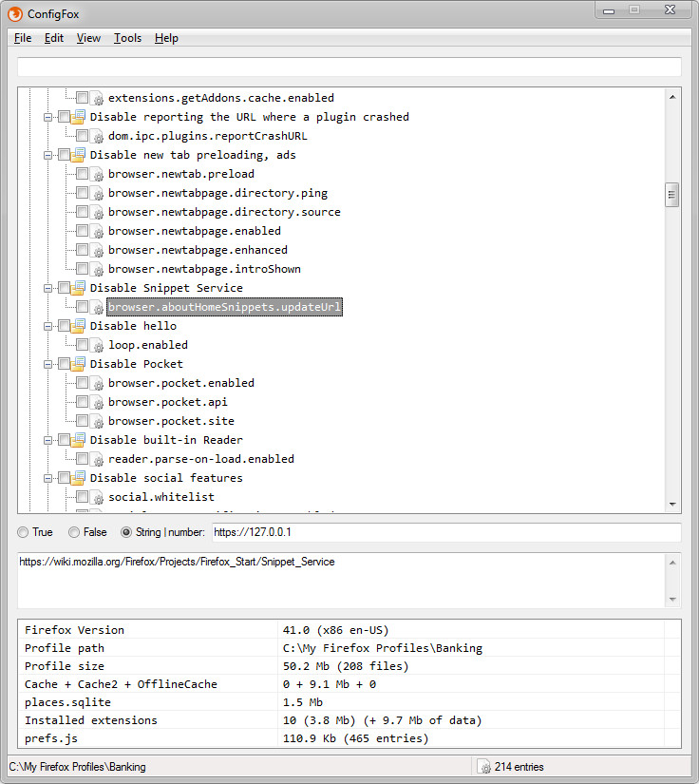Select the False radio button

[x=74, y=532]
